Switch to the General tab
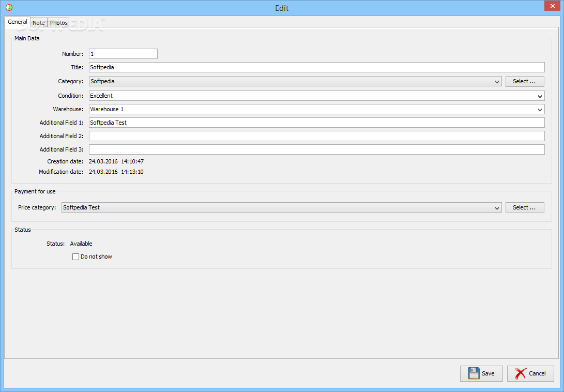Screen dimensions: 564x392 (17, 22)
